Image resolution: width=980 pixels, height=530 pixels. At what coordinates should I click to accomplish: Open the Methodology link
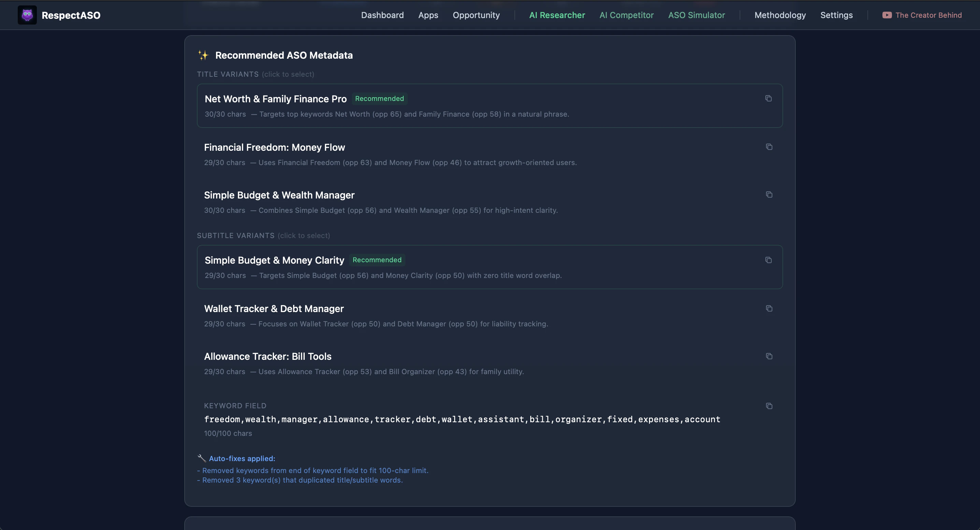780,15
